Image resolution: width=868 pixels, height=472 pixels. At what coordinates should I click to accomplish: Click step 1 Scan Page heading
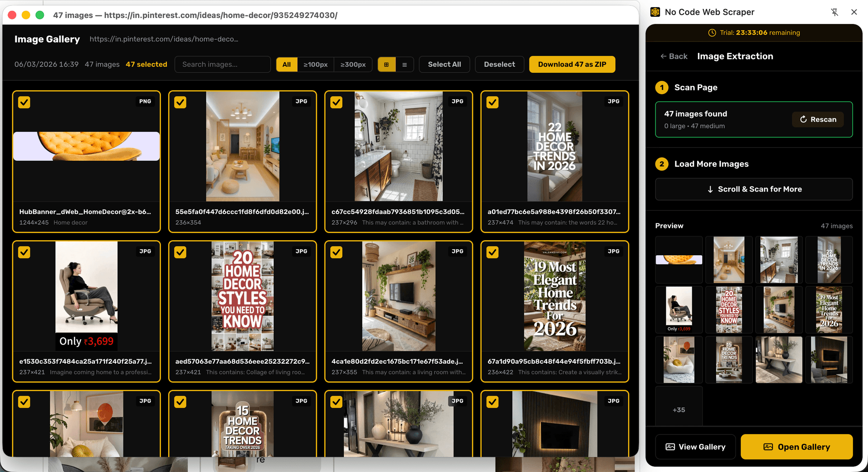[x=696, y=88]
